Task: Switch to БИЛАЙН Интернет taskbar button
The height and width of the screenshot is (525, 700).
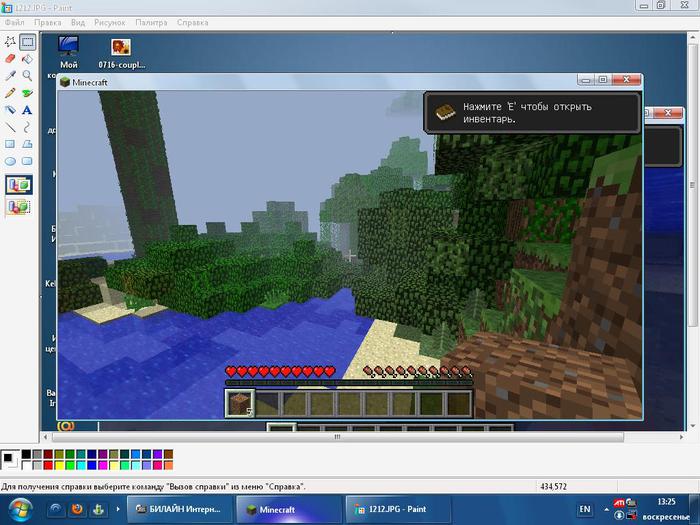Action: (x=179, y=509)
